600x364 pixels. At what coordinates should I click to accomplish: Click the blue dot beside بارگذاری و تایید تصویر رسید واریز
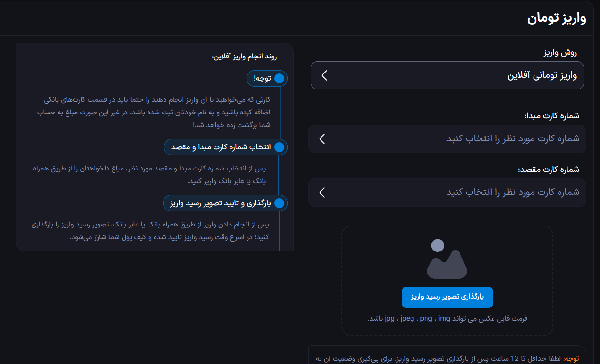coord(279,203)
